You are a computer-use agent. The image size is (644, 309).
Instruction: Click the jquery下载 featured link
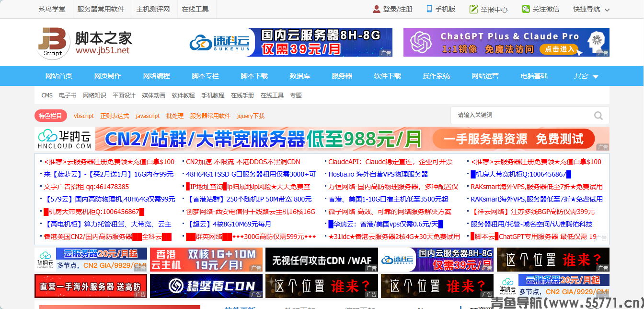pos(251,116)
